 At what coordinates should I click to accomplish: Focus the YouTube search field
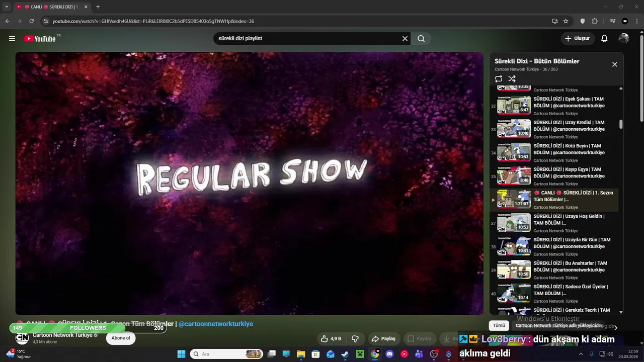click(x=307, y=38)
